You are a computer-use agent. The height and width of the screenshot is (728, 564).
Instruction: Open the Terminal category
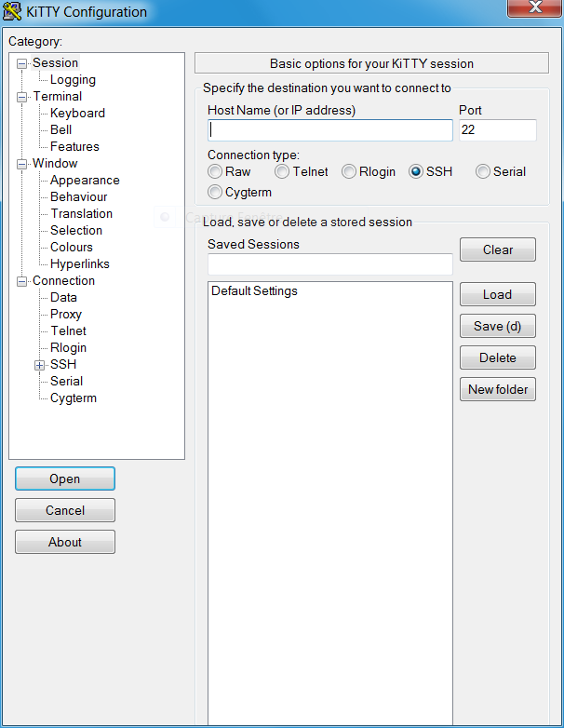tap(58, 97)
